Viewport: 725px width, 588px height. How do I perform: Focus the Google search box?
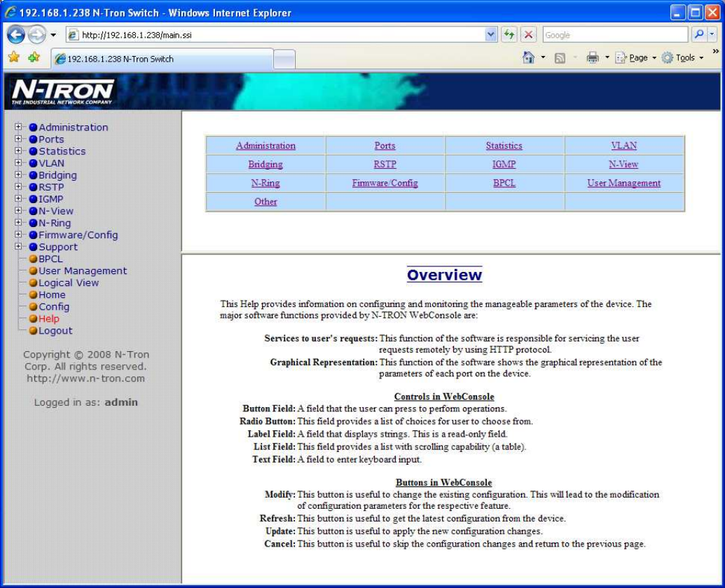[x=615, y=35]
